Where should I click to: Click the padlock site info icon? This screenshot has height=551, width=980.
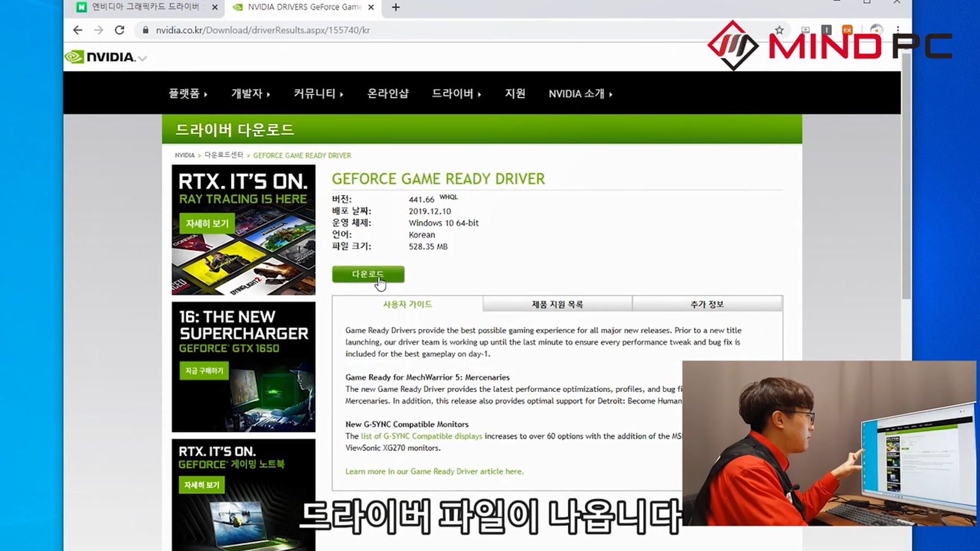pos(145,30)
